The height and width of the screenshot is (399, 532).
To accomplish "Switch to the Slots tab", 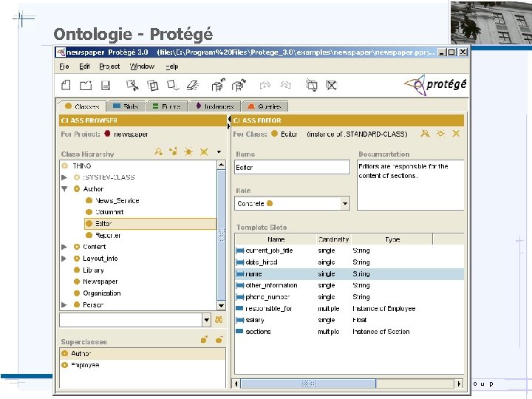I will pyautogui.click(x=126, y=106).
